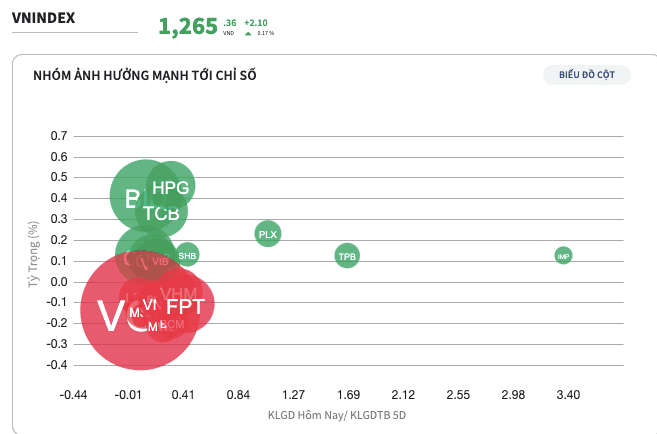
Task: Click the BCM bubble
Action: pos(174,324)
